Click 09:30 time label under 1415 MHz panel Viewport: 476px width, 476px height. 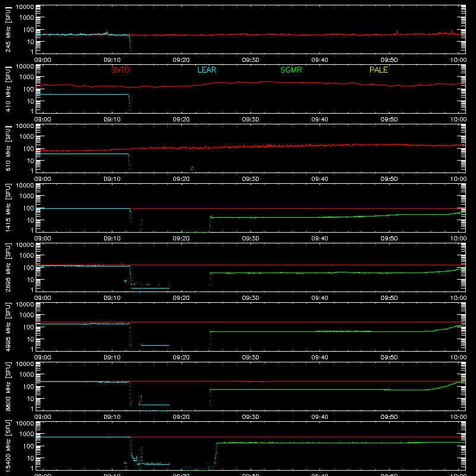[x=250, y=239]
